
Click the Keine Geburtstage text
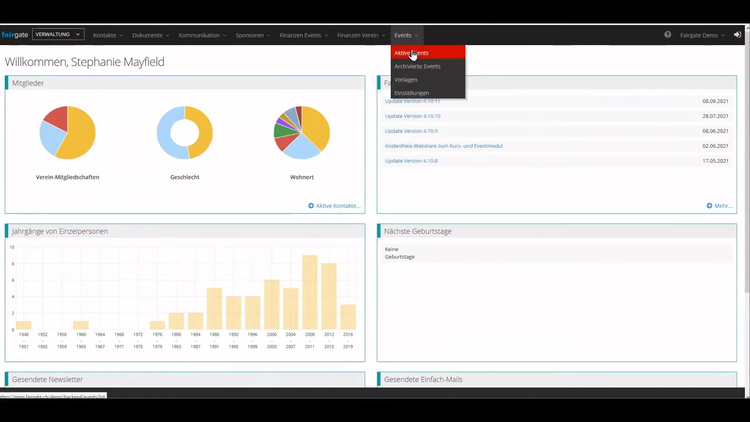point(399,253)
